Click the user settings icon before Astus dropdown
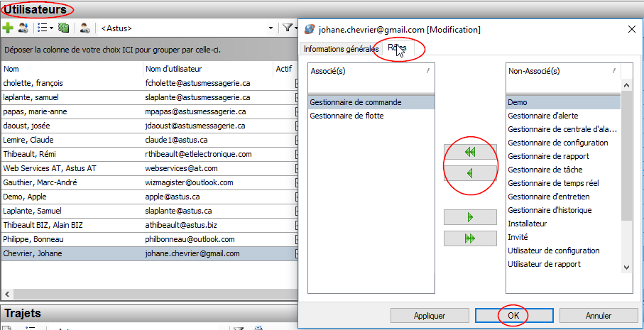644x330 pixels. tap(85, 28)
